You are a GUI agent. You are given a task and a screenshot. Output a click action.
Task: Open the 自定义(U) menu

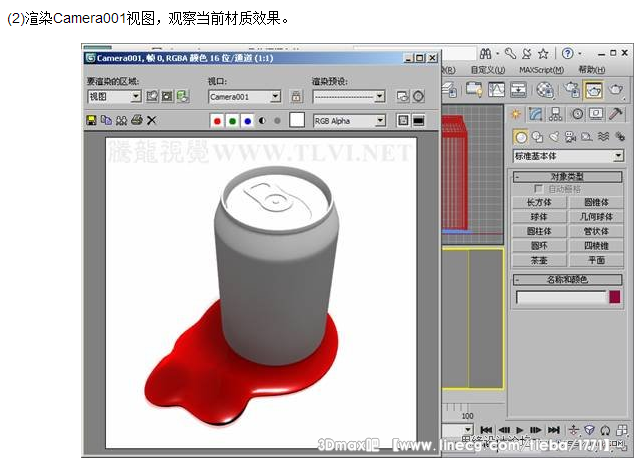click(x=488, y=70)
